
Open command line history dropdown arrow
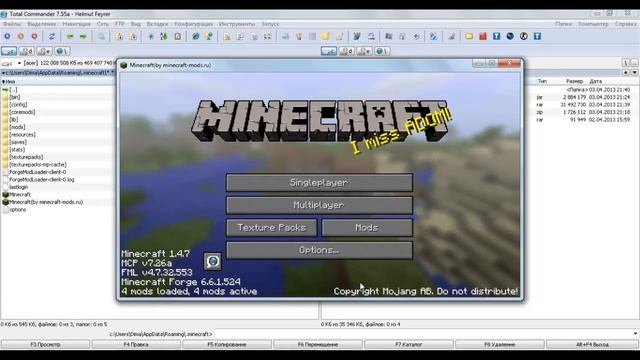635,334
